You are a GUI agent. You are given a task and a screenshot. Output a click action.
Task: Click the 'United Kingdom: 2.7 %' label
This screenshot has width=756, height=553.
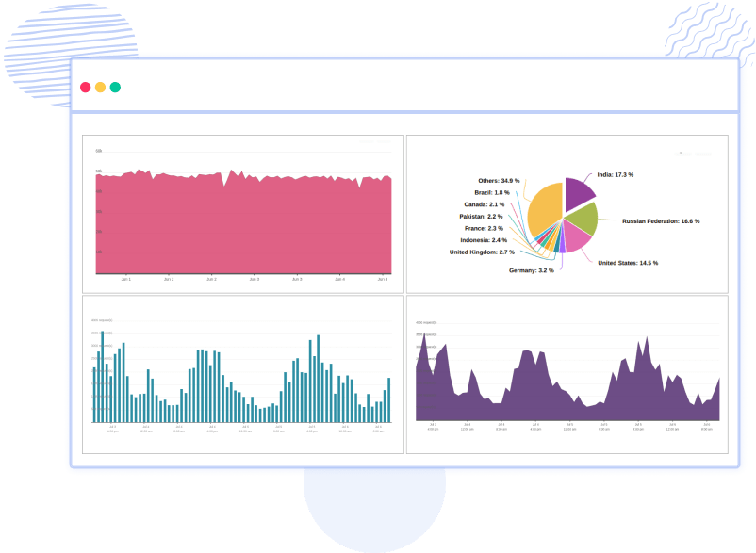[x=482, y=252]
